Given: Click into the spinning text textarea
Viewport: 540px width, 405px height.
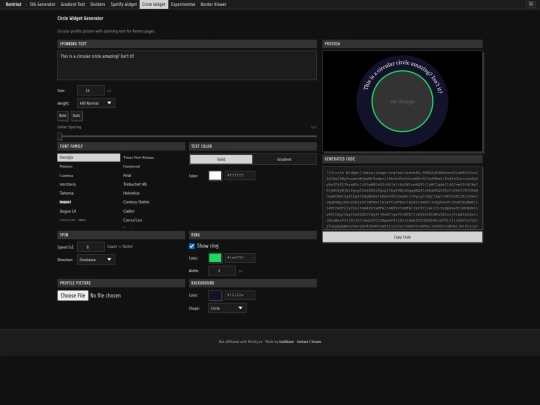Looking at the screenshot, I should tap(187, 65).
